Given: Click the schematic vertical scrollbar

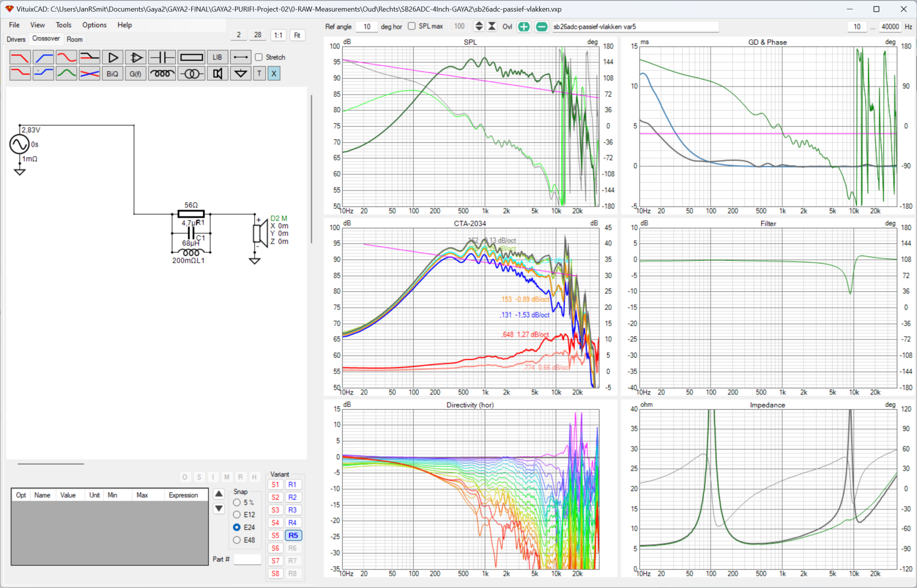Looking at the screenshot, I should [312, 169].
